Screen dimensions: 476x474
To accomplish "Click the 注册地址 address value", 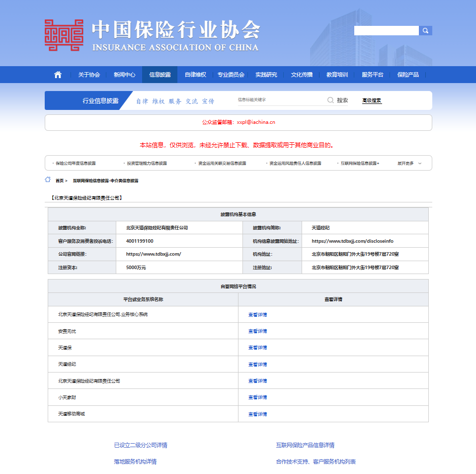I will point(355,268).
